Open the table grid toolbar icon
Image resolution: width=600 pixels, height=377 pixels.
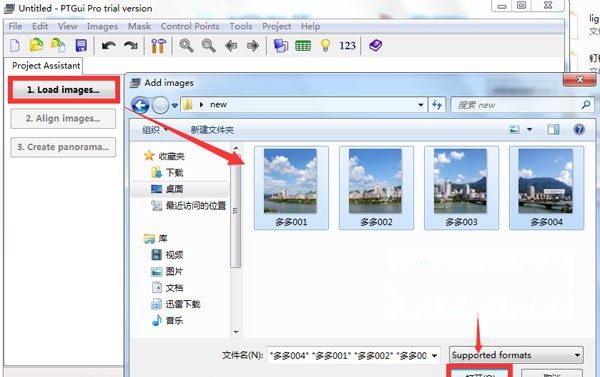point(303,46)
